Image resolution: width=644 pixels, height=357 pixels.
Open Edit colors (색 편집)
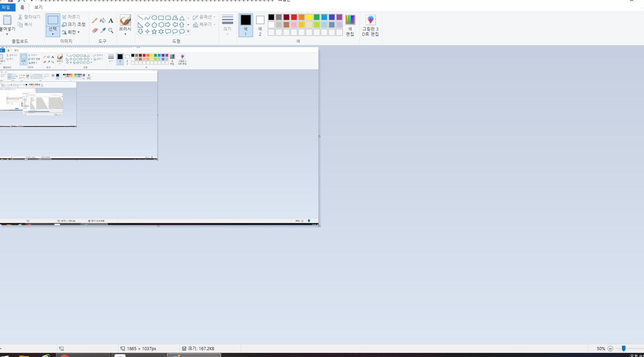350,25
